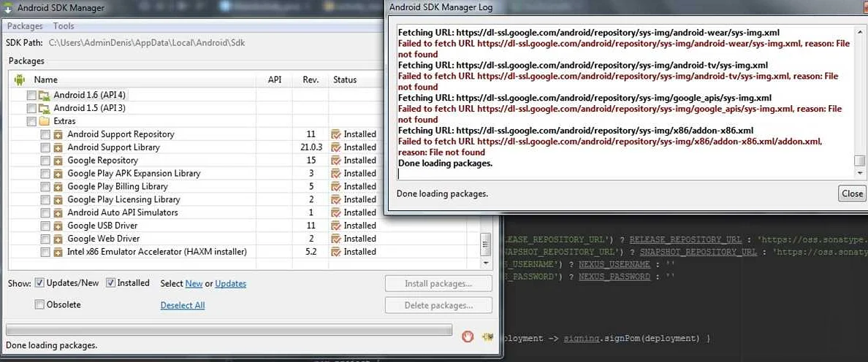
Task: Check the Android Support Library checkbox
Action: [45, 147]
